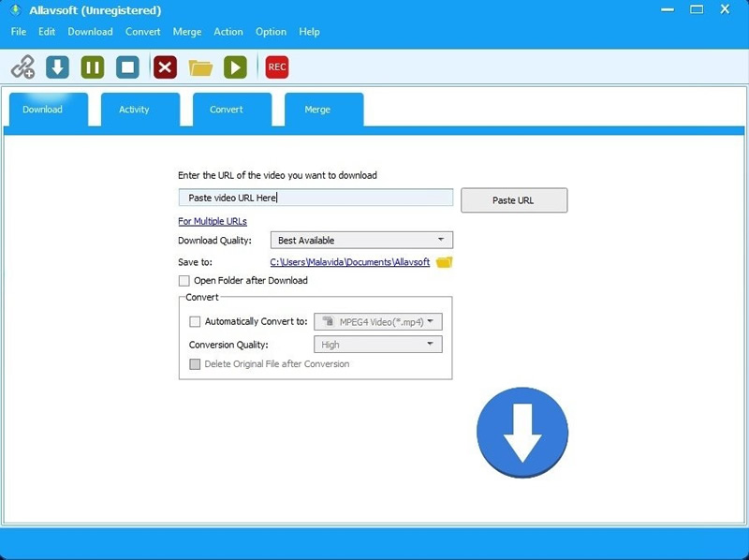Open the MPEG4 Video format dropdown
The height and width of the screenshot is (560, 749).
pos(378,321)
